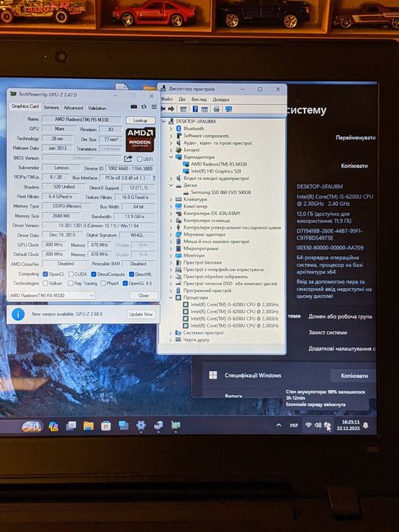Viewport: 399px width, 532px height.
Task: Select Samsung SSD 860 EVO 500GB disk
Action: pyautogui.click(x=221, y=192)
